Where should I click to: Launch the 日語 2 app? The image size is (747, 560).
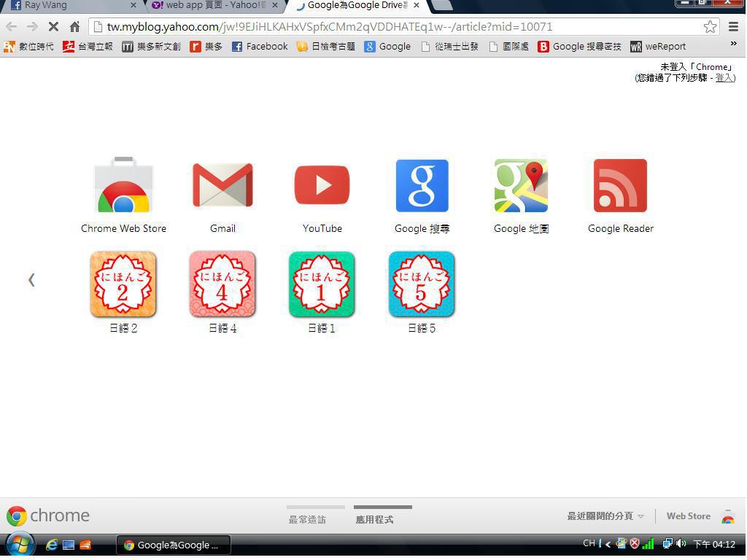tap(123, 284)
